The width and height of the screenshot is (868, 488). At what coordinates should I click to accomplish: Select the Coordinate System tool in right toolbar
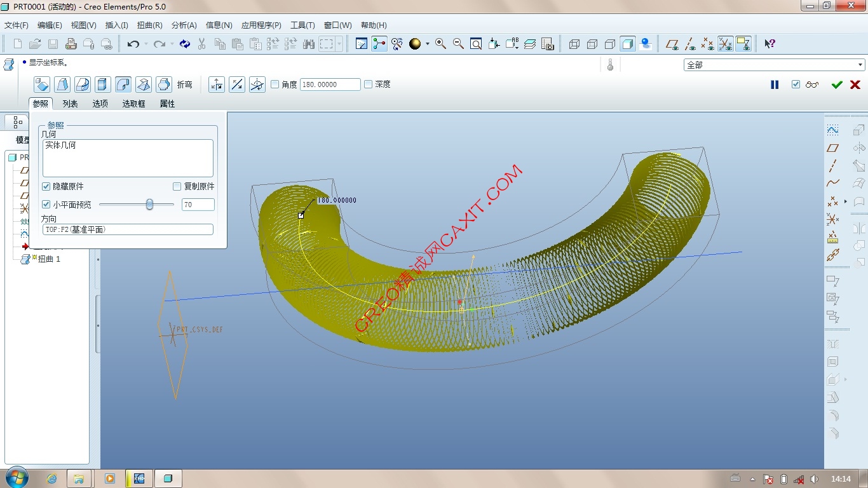click(x=832, y=220)
